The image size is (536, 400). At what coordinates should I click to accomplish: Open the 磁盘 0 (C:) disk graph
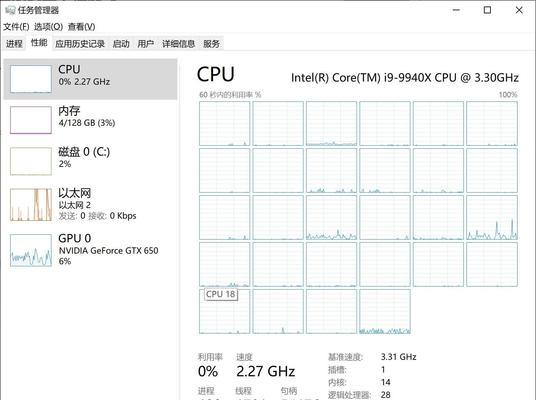31,161
